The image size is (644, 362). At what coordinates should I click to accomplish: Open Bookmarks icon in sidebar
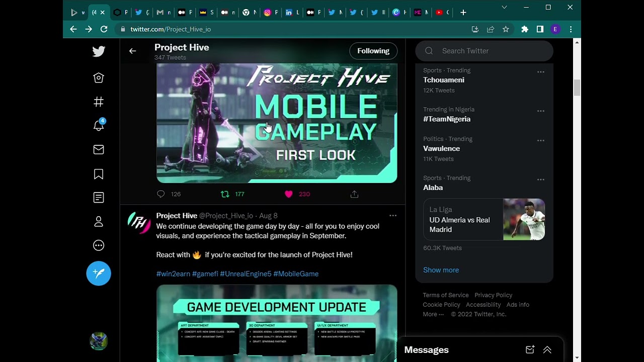[99, 174]
